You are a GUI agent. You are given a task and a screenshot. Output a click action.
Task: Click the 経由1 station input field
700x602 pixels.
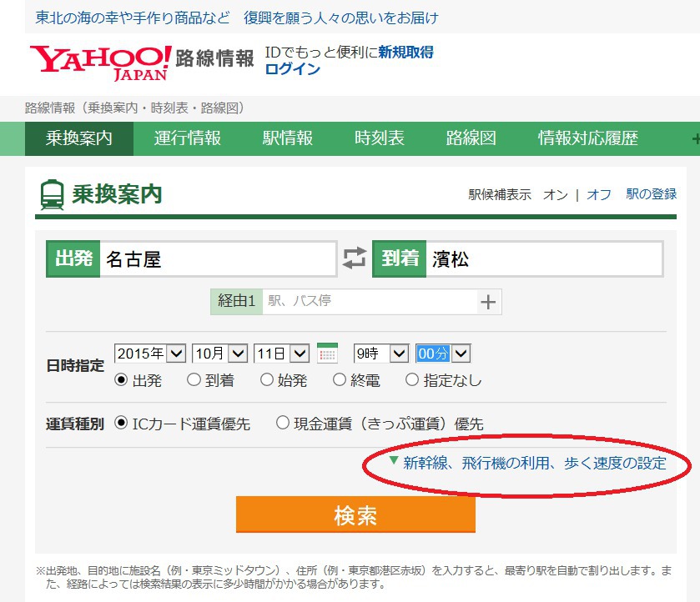point(370,301)
